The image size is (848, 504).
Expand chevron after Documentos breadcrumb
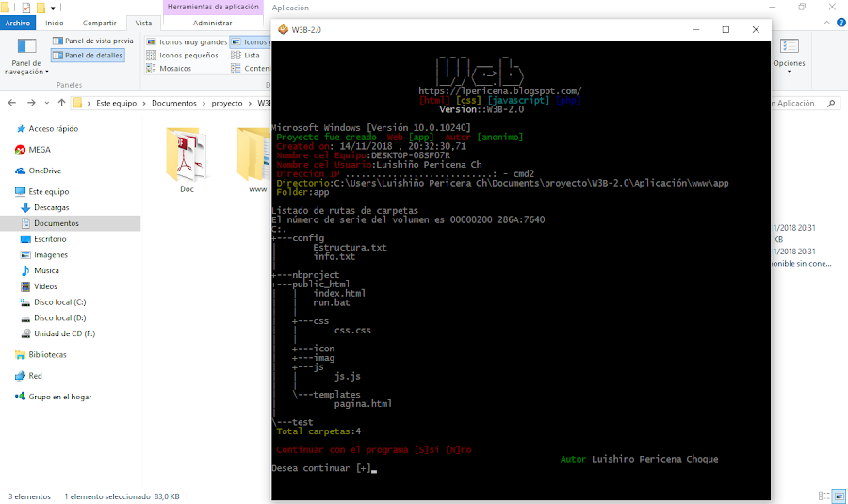click(204, 104)
